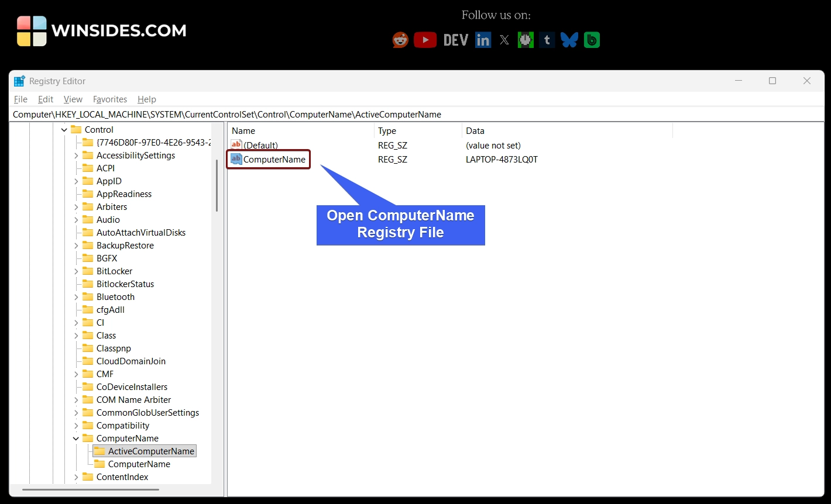The image size is (831, 504).
Task: Click the X (Twitter) icon
Action: (x=504, y=40)
